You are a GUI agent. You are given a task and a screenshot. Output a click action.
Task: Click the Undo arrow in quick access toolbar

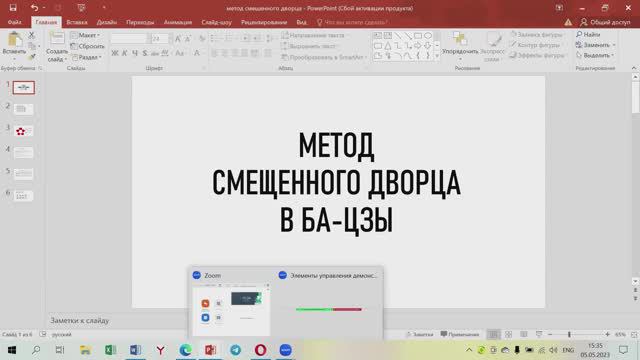[x=34, y=8]
